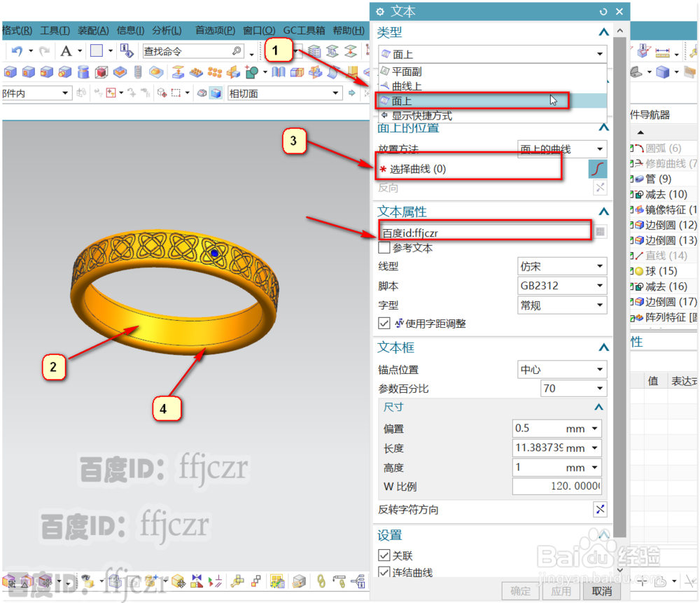
Task: Open the 首选项(P) menu
Action: coord(214,30)
